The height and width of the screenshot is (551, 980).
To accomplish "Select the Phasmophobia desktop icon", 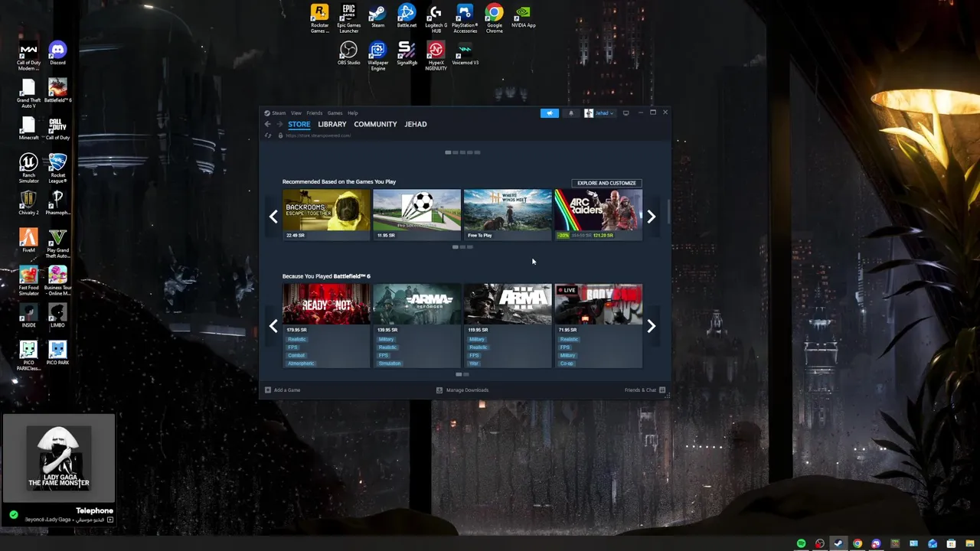I will pyautogui.click(x=57, y=203).
